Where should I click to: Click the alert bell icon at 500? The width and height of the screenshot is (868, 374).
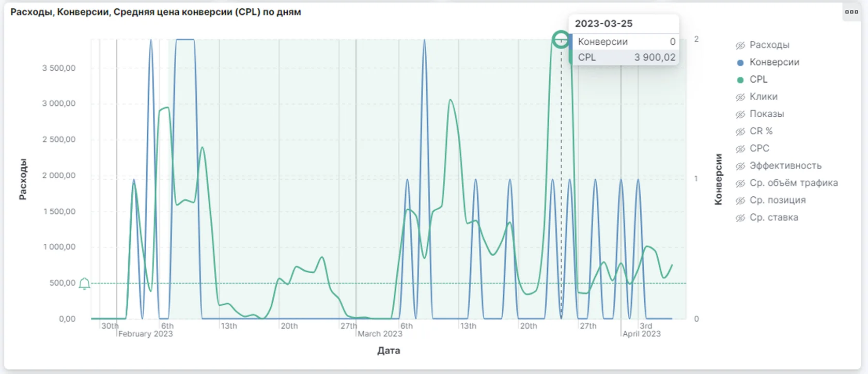coord(84,283)
